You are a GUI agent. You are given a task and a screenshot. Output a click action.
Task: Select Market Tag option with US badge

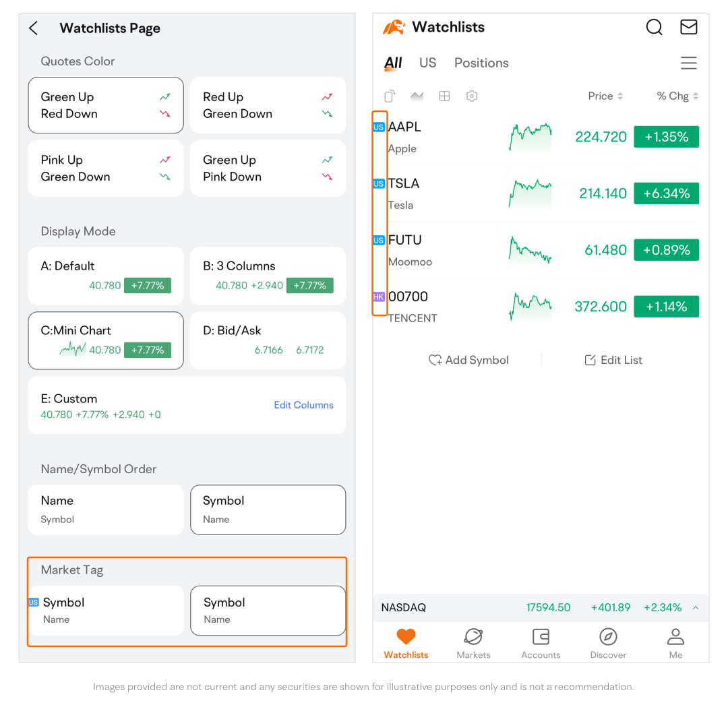(106, 610)
